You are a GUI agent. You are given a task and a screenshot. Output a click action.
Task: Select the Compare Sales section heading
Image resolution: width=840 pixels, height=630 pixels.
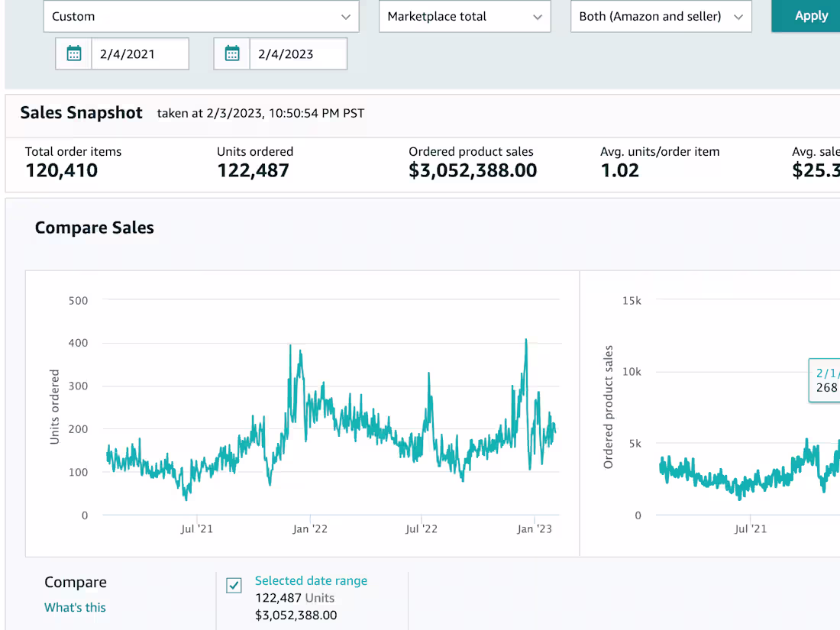pos(94,228)
